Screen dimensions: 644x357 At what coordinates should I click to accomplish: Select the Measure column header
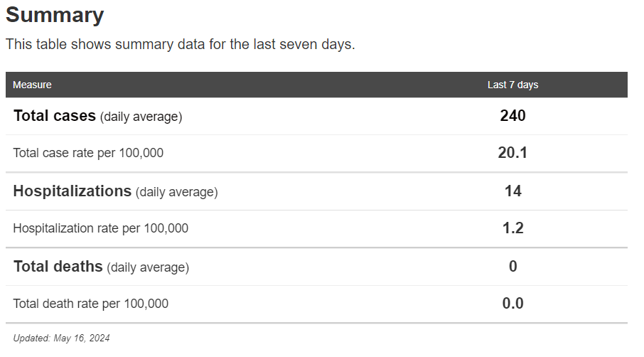(x=32, y=85)
